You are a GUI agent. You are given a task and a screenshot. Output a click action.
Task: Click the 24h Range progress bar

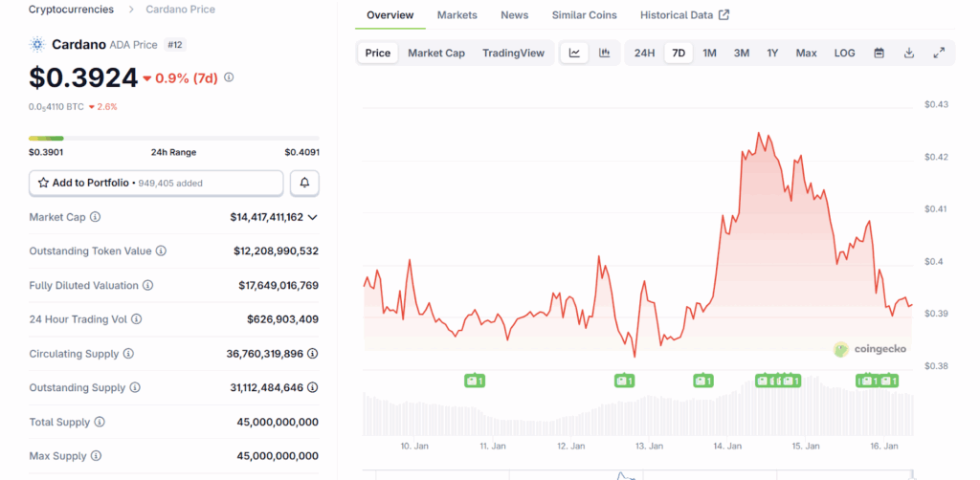[x=174, y=139]
